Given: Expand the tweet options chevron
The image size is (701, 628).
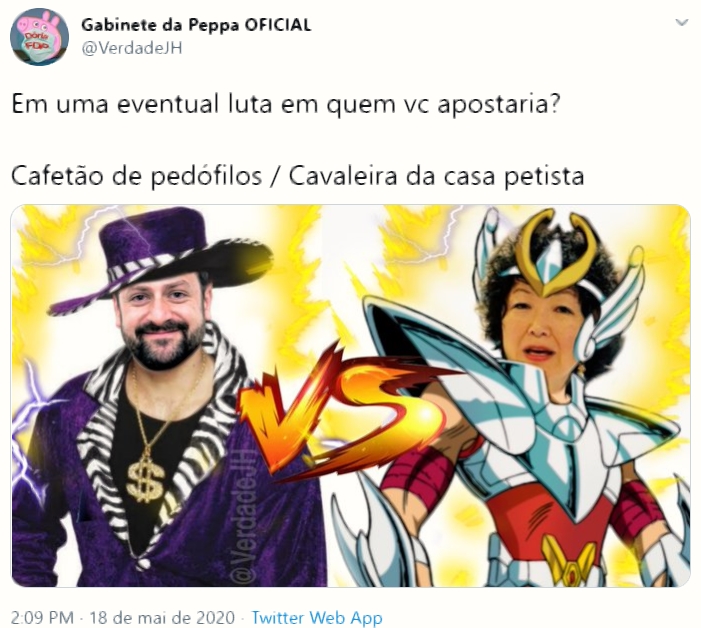Looking at the screenshot, I should 681,22.
